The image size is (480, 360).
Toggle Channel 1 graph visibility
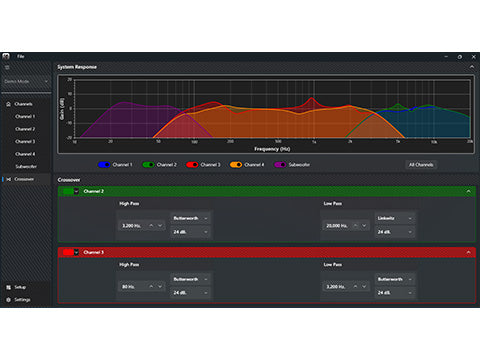click(104, 165)
